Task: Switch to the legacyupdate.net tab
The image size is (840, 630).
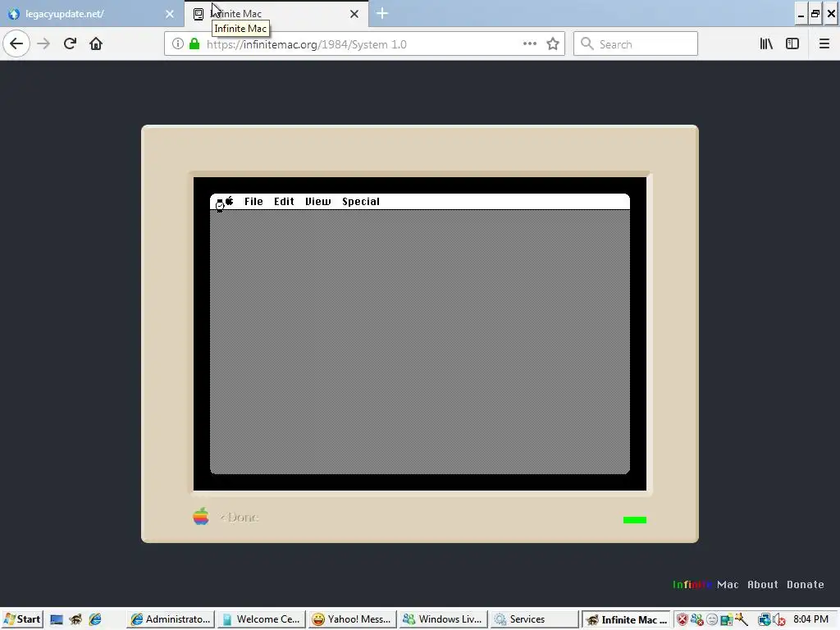Action: (85, 14)
